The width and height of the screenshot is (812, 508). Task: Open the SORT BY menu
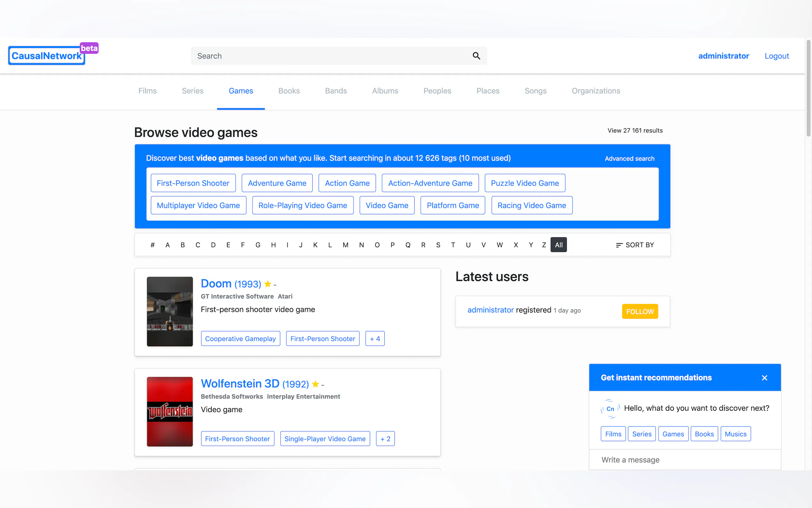point(635,245)
